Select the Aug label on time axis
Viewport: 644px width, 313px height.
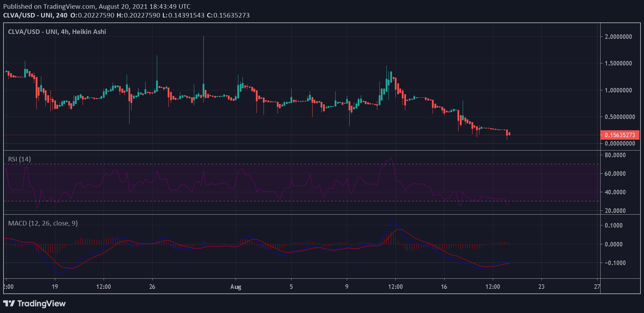(236, 287)
